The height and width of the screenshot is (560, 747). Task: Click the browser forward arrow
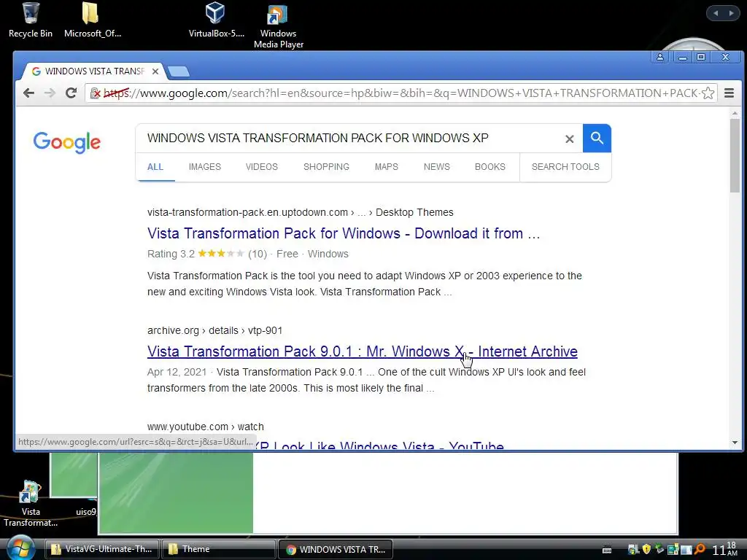coord(50,93)
